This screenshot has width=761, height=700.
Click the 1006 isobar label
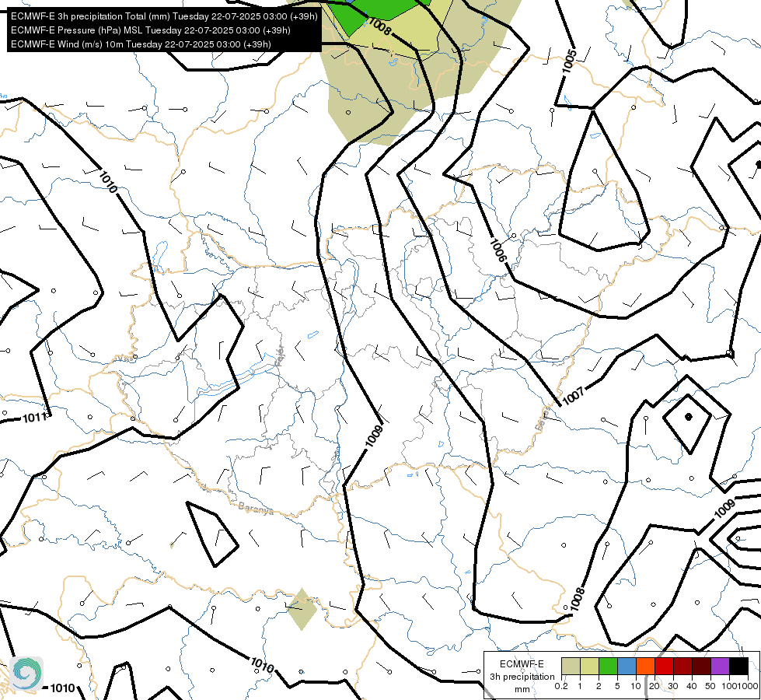tap(497, 250)
